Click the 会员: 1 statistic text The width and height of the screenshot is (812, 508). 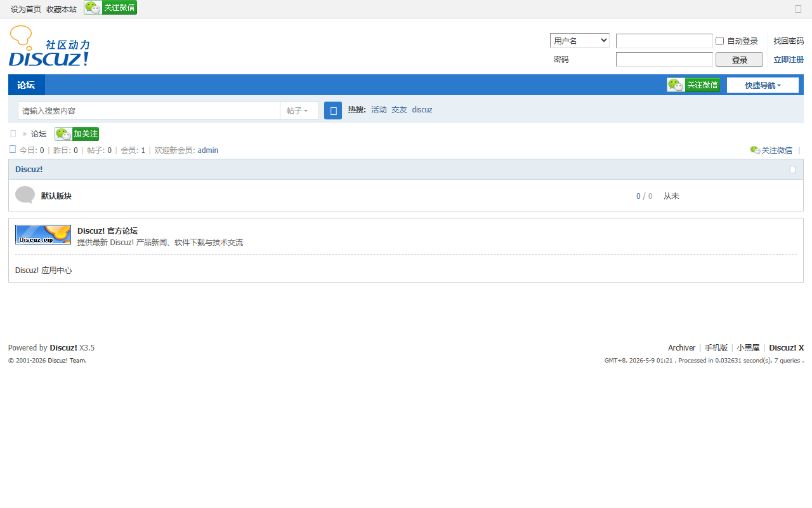coord(133,150)
